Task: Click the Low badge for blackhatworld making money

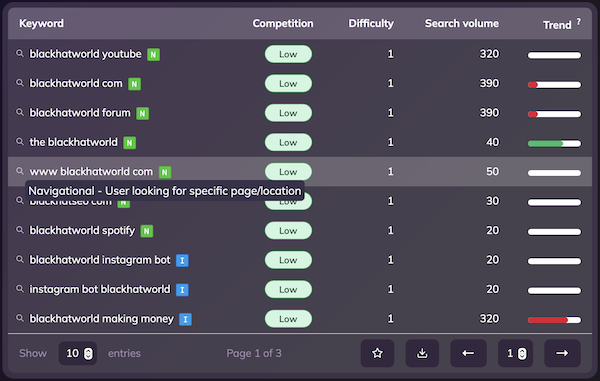Action: 288,319
